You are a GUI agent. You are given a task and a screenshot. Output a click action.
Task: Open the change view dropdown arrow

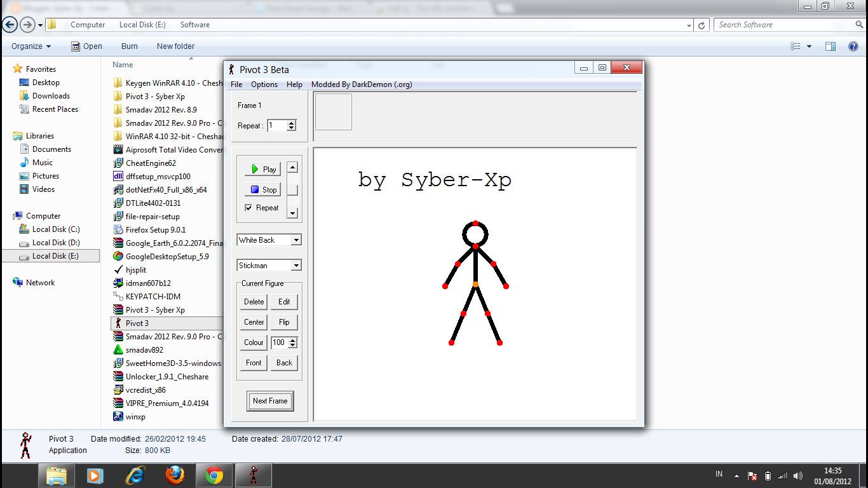pyautogui.click(x=809, y=46)
